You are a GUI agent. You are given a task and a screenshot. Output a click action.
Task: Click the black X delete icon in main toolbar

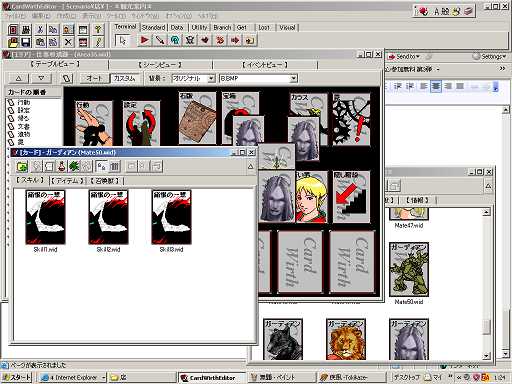68,42
